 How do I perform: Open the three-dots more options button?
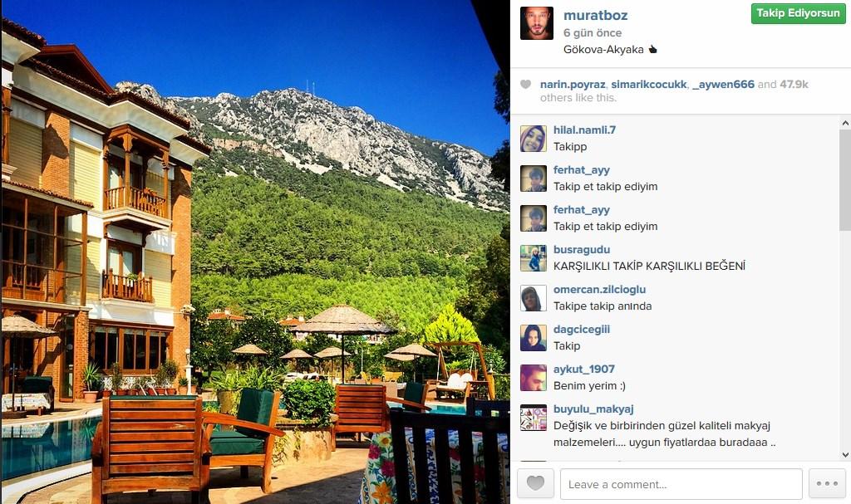pyautogui.click(x=827, y=483)
